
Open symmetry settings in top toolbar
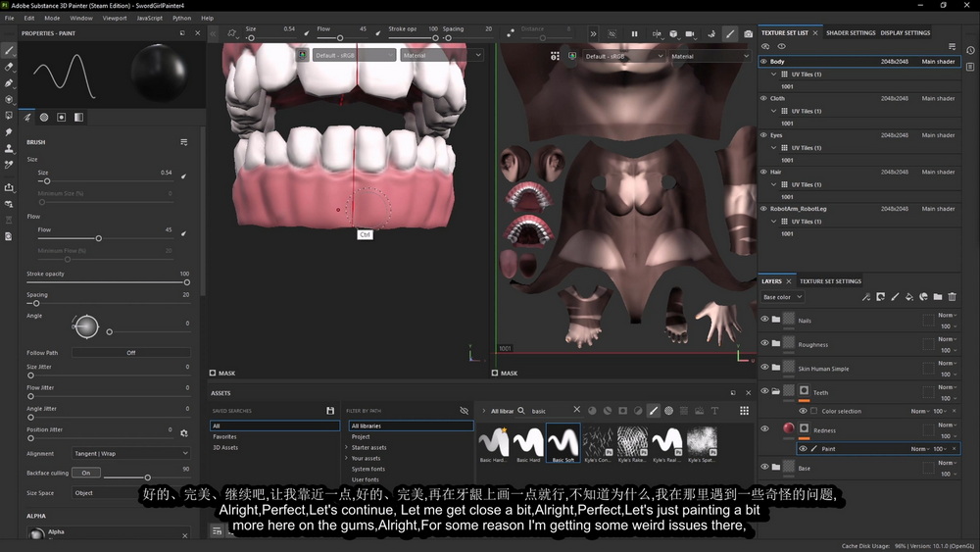coord(657,33)
